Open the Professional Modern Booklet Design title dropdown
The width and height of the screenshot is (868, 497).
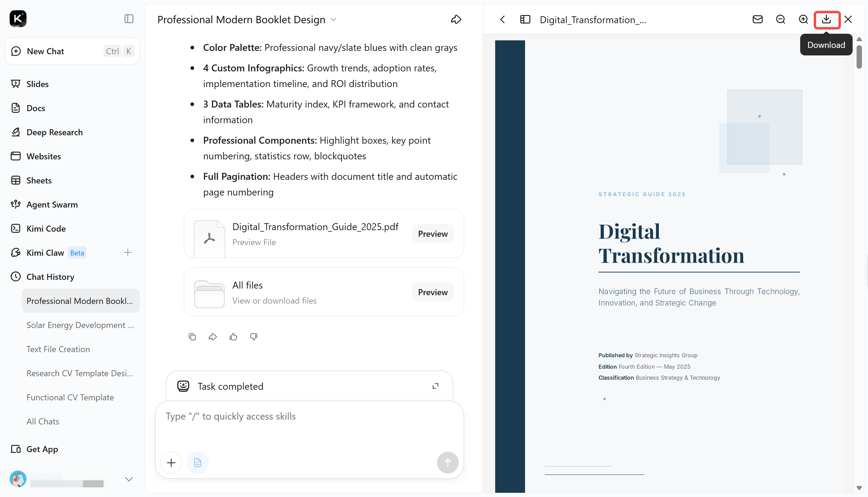pos(333,20)
